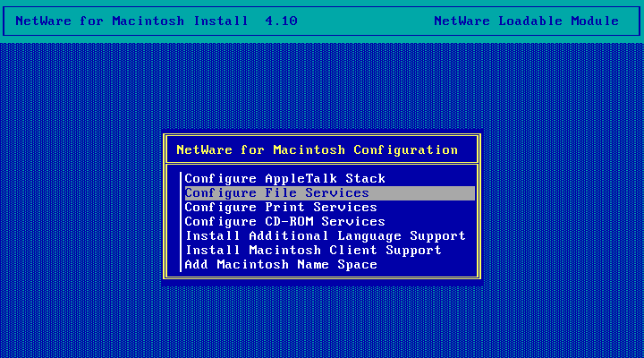Click empty space right of Add Macintosh Name Space
The width and height of the screenshot is (644, 358).
[429, 265]
